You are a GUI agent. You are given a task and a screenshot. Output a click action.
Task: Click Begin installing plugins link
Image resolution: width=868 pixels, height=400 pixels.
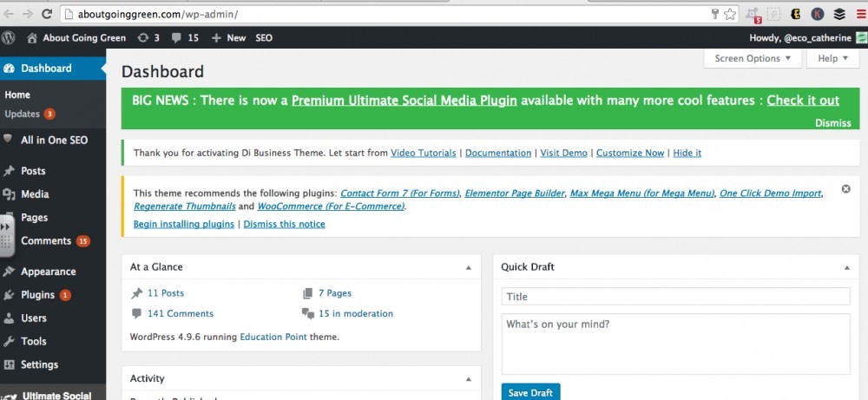[184, 224]
